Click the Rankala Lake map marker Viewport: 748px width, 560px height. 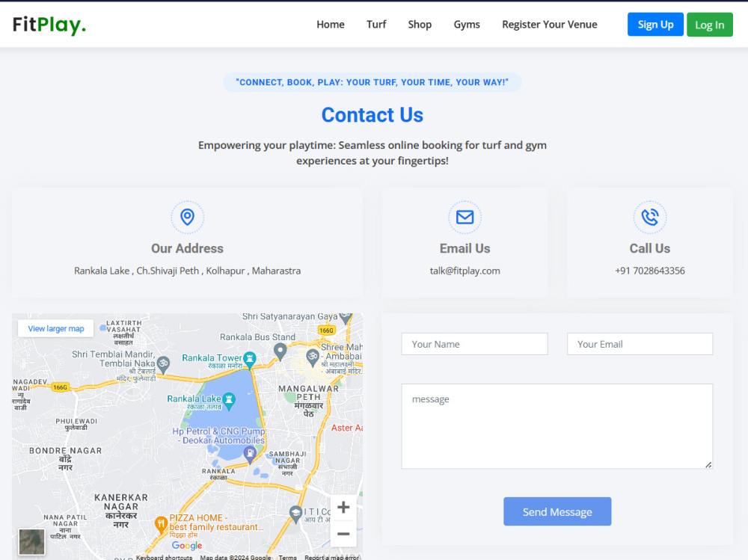click(x=230, y=400)
